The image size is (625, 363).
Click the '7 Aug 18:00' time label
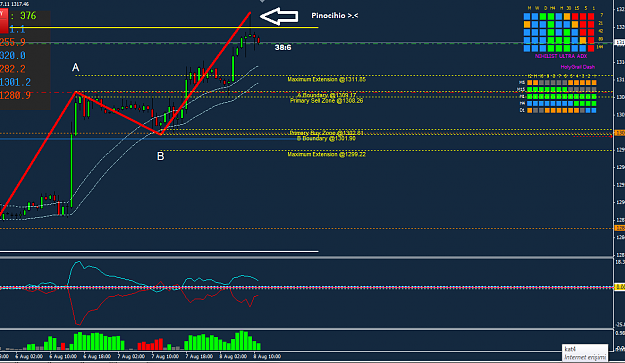click(x=199, y=356)
